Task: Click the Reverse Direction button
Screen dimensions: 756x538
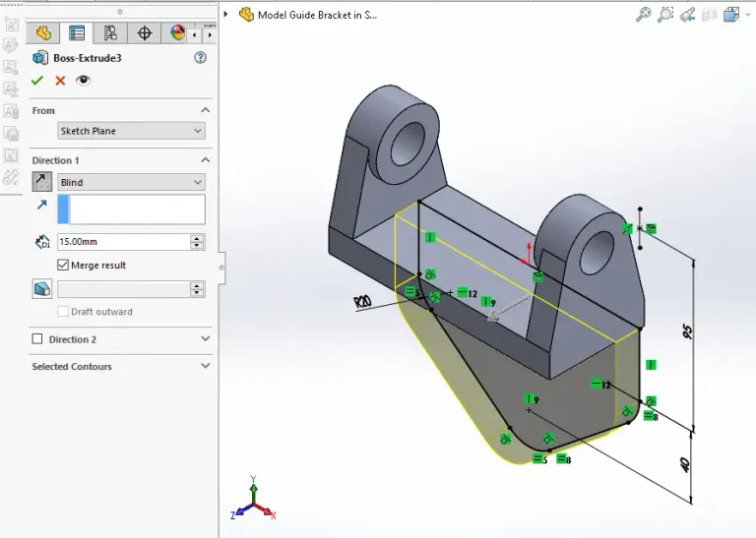Action: tap(42, 182)
